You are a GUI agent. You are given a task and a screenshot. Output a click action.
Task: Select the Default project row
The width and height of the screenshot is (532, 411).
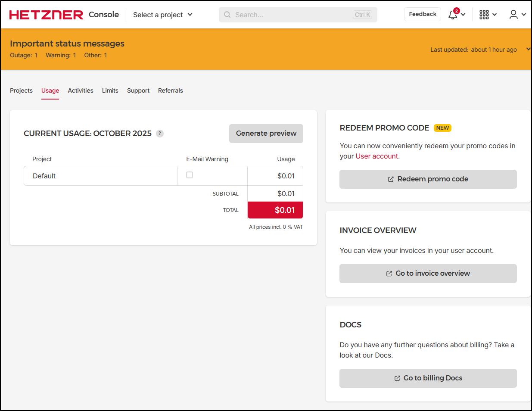(44, 176)
